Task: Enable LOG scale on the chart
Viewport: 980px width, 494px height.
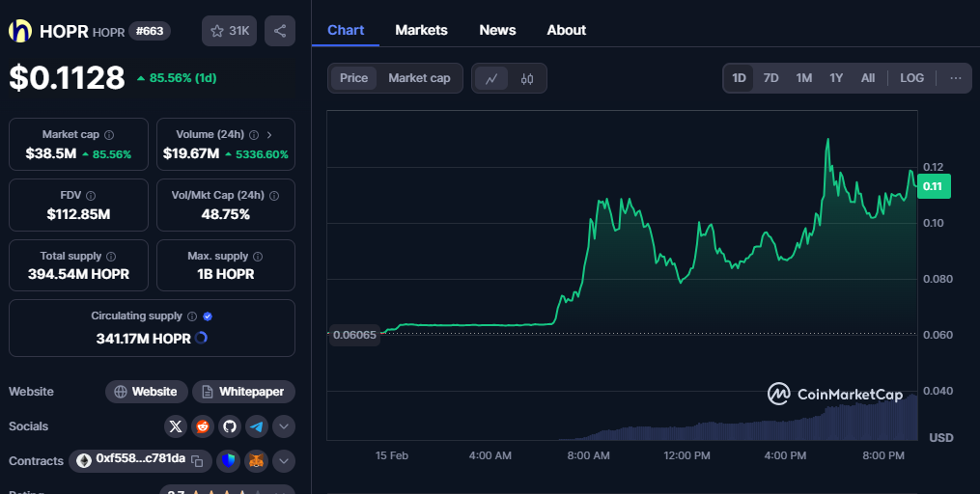Action: [x=911, y=78]
